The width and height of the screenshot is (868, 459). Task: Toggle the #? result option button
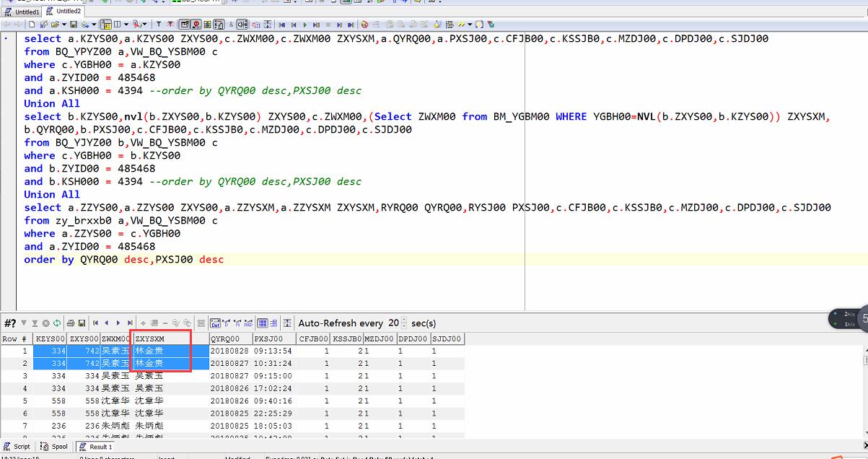[10, 323]
